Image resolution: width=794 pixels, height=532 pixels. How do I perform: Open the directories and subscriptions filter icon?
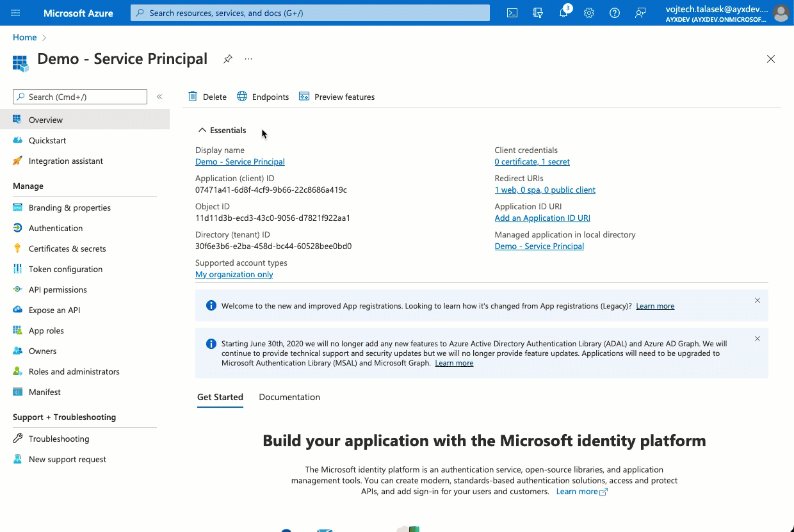pyautogui.click(x=538, y=13)
